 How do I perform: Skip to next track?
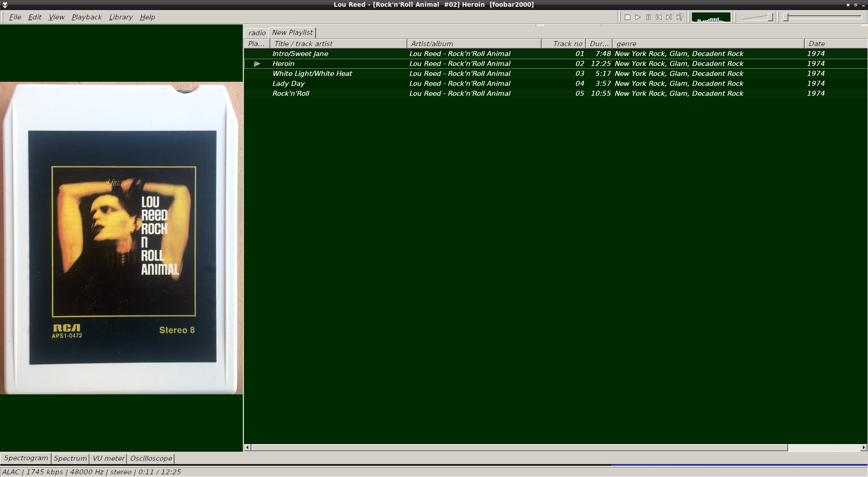point(669,17)
